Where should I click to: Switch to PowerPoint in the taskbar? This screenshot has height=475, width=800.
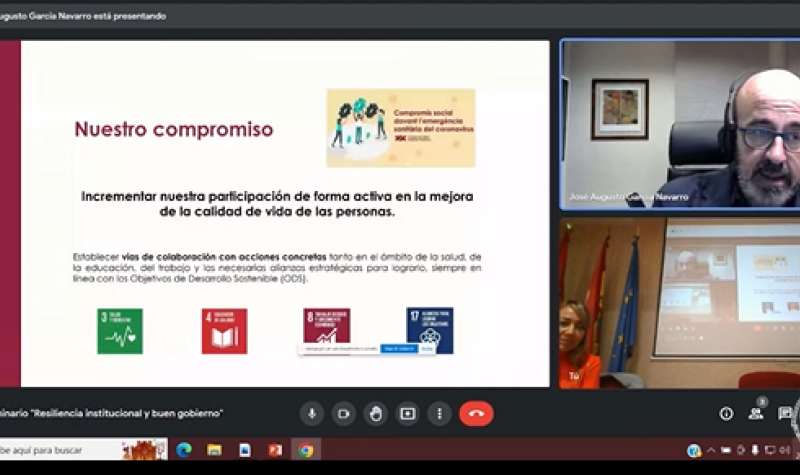point(274,450)
